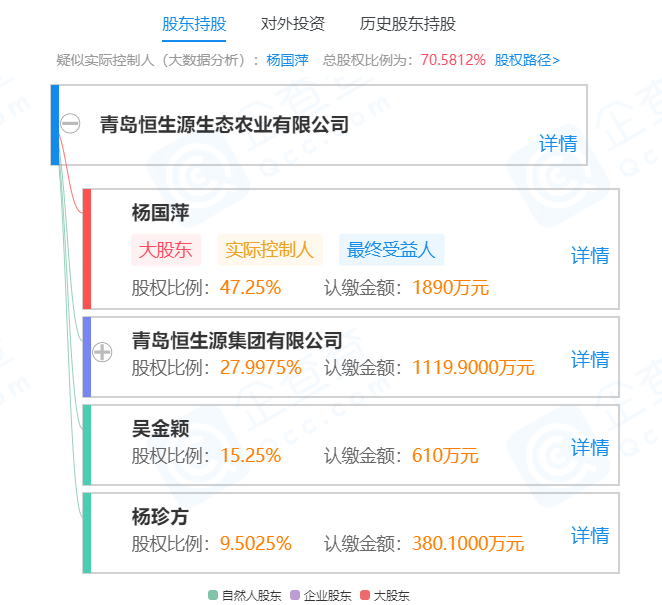Open 详情 for 青岛恒生源生态农业有限公司
The width and height of the screenshot is (662, 605).
558,143
